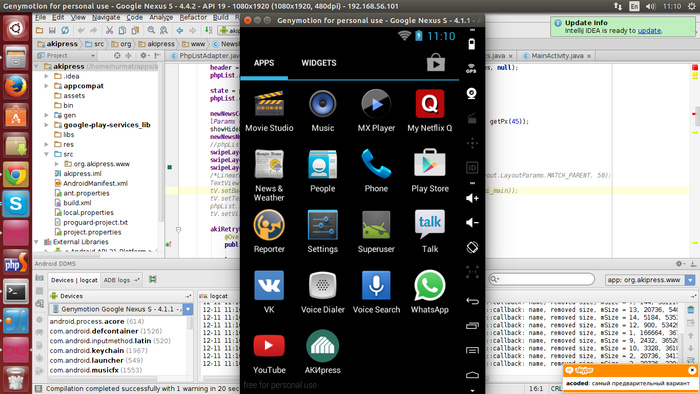Open the VK app
700x394 pixels.
(x=269, y=292)
